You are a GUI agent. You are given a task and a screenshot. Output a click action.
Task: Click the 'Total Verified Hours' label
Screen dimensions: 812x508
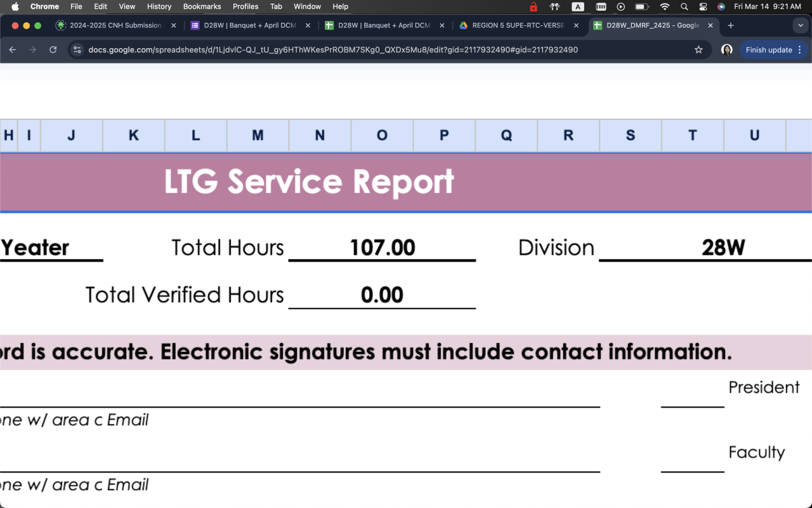click(x=185, y=295)
